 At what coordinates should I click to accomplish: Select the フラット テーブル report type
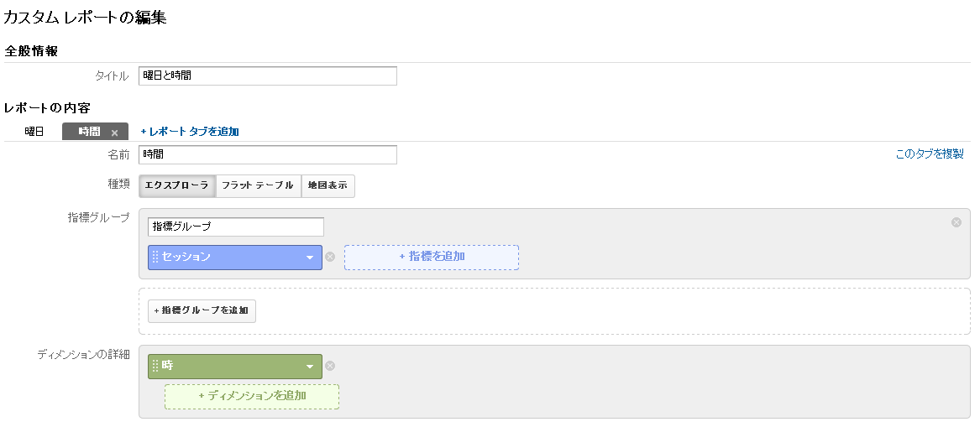pyautogui.click(x=258, y=186)
